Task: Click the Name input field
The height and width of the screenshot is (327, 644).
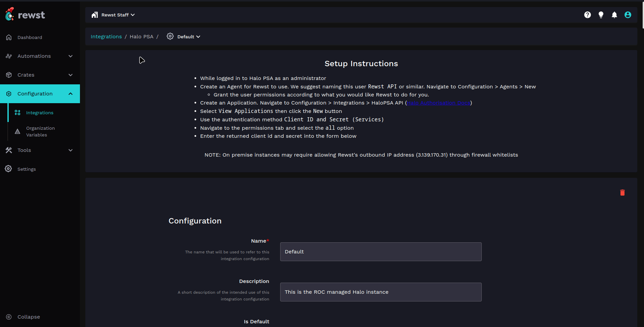Action: [x=380, y=252]
